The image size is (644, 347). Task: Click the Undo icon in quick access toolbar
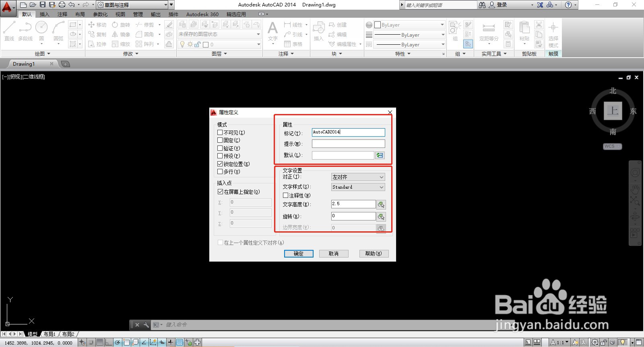click(72, 5)
